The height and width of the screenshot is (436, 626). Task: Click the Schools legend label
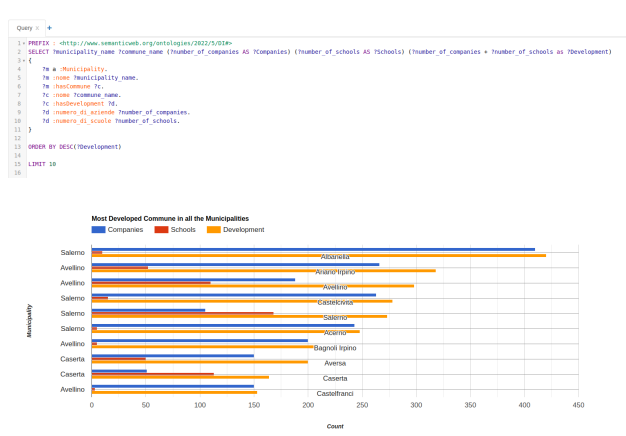[x=183, y=230]
